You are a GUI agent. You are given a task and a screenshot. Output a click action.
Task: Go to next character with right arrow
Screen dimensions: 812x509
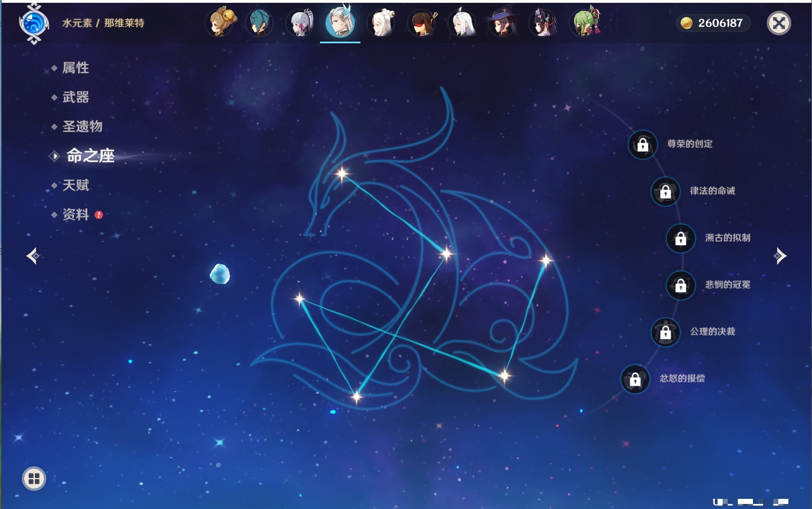pyautogui.click(x=780, y=256)
